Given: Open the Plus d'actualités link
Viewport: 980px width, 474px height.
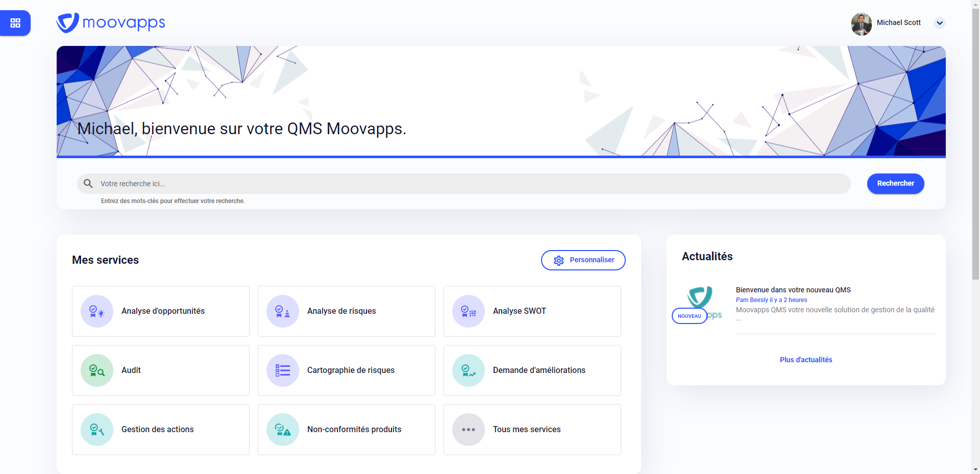Looking at the screenshot, I should (805, 360).
